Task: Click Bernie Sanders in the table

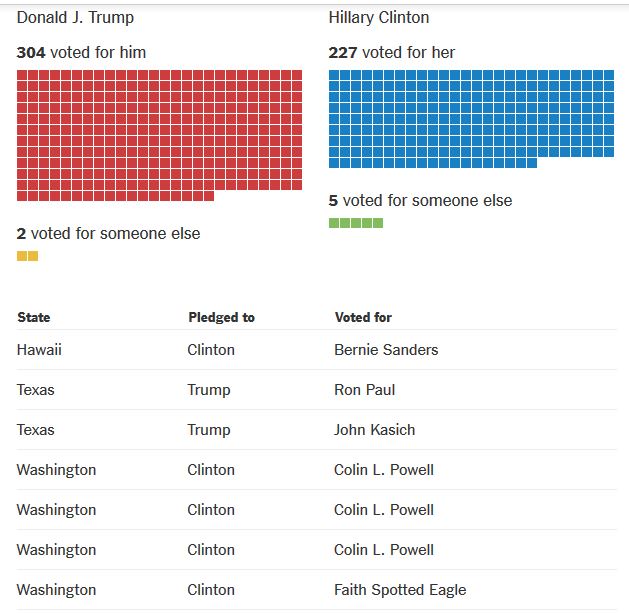Action: (386, 350)
